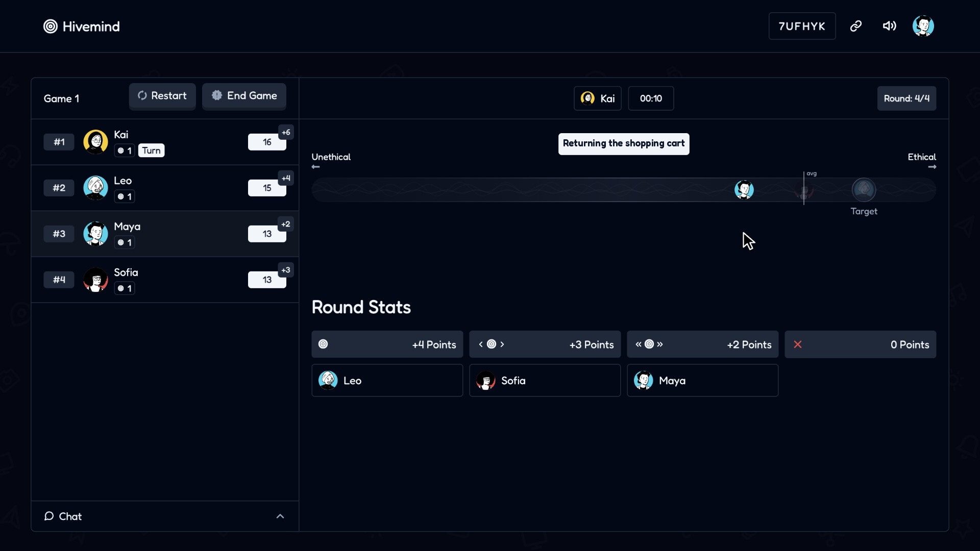Click the Ethical right arrow label
Image resolution: width=980 pixels, height=551 pixels.
click(922, 161)
